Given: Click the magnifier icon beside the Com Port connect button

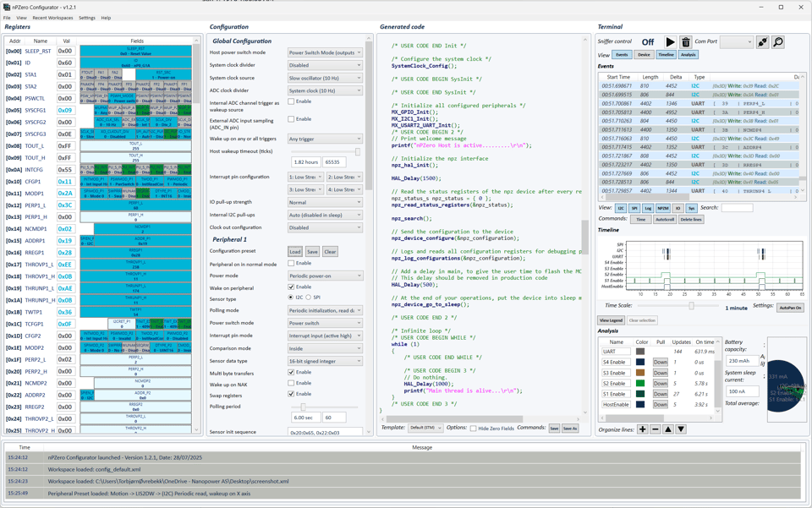Looking at the screenshot, I should pos(778,42).
